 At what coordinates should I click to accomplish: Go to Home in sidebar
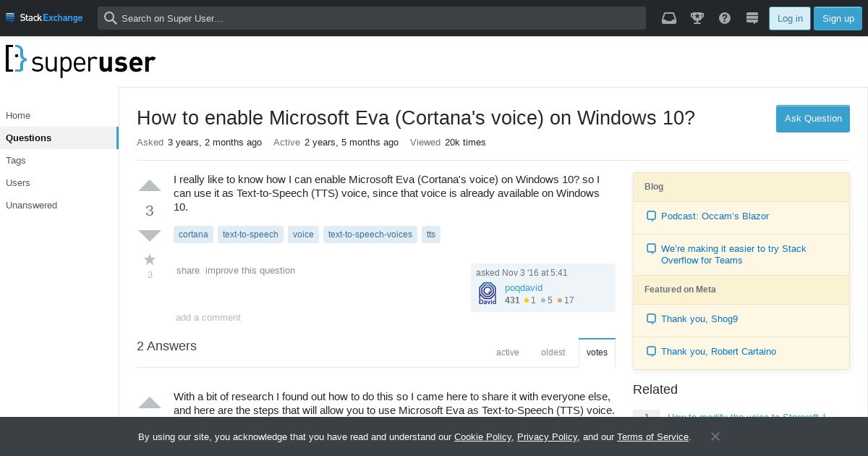click(x=59, y=116)
